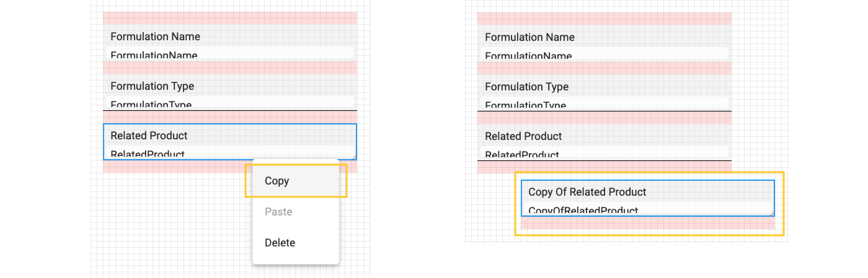Click the FormulationName input in the right canvas
This screenshot has height=278, width=868.
tap(604, 54)
